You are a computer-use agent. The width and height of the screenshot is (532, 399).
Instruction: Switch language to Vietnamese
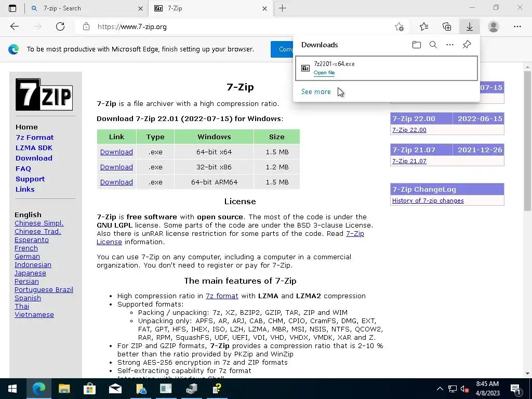coord(34,314)
